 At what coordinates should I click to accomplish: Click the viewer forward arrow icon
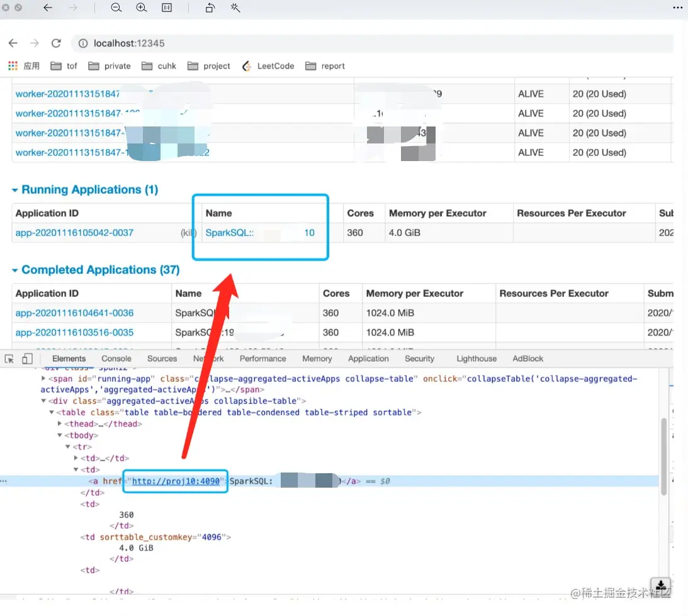73,8
